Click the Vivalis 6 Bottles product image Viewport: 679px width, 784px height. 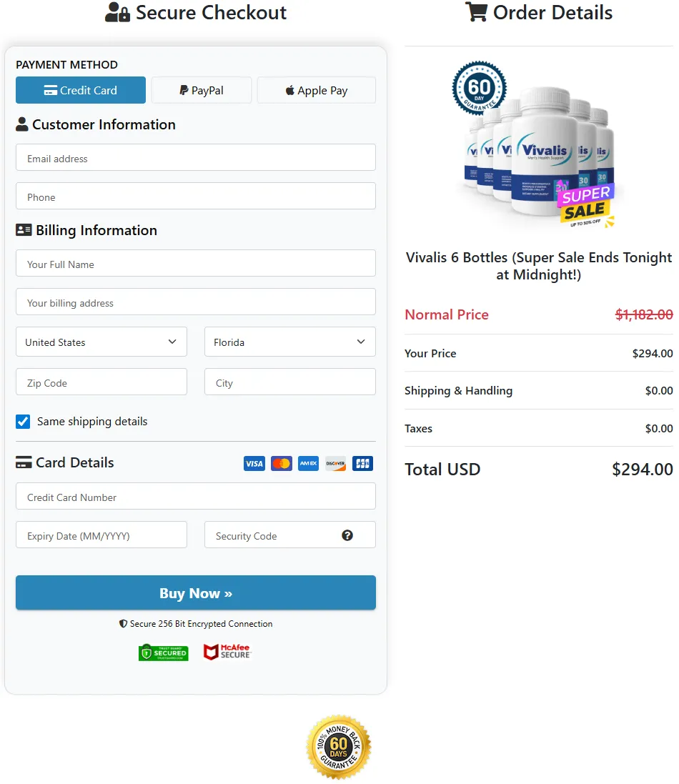[x=538, y=150]
